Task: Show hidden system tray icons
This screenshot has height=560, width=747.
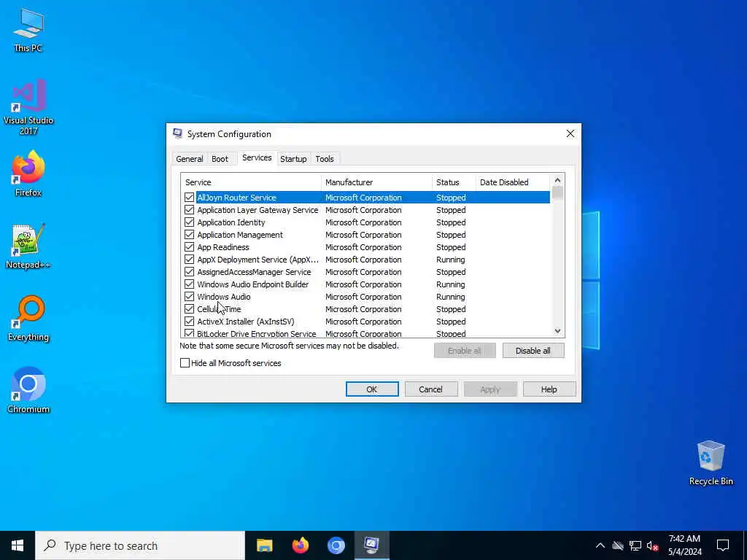Action: pos(600,545)
